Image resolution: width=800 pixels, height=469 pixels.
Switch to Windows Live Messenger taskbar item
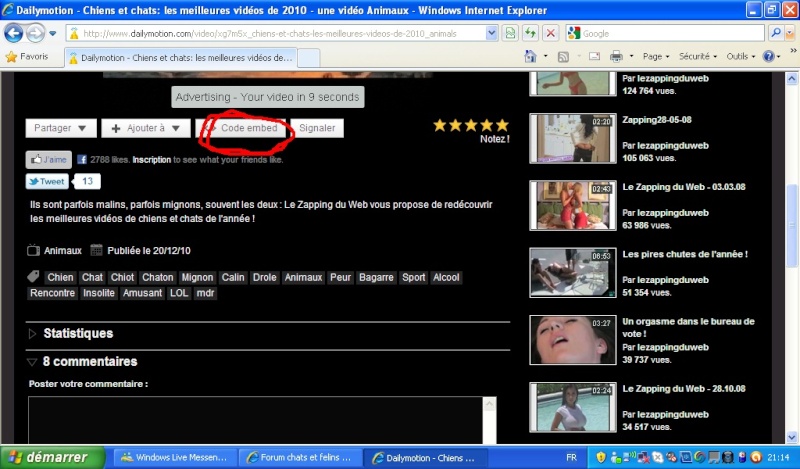click(174, 458)
